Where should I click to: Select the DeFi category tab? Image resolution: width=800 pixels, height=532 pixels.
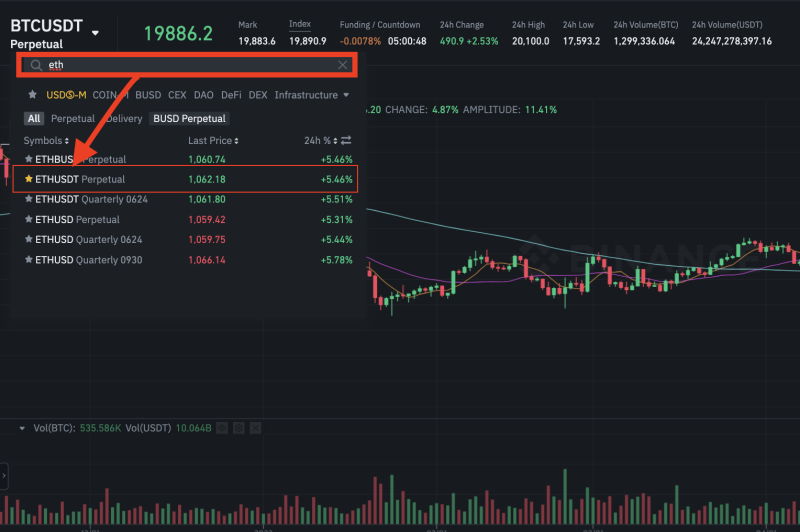click(x=231, y=95)
